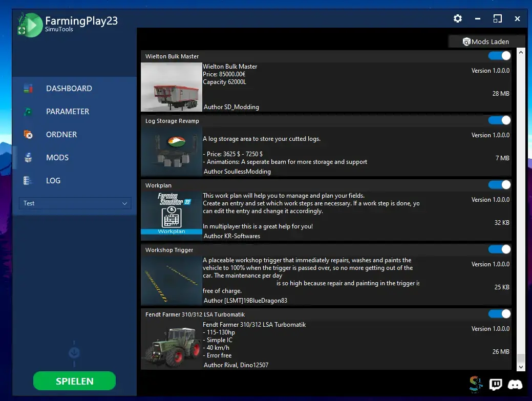The image size is (532, 401).
Task: Click the 'Fendt Farmer 310/312 LSA Turbomatik' header
Action: pos(195,314)
